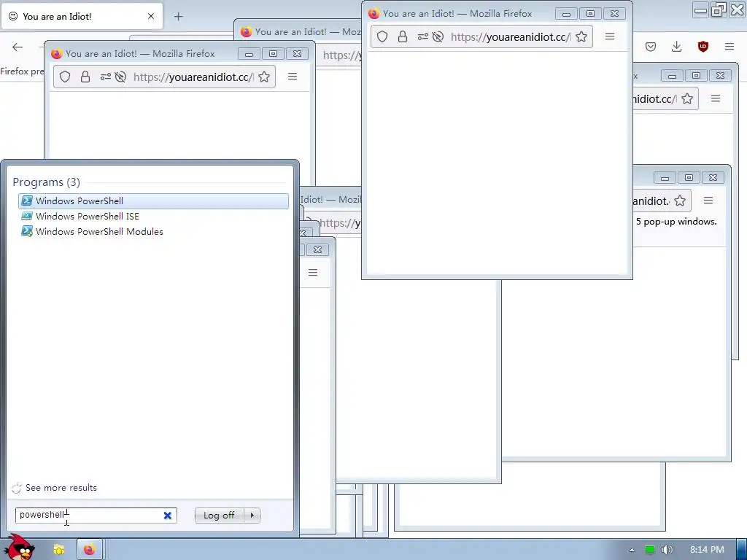Open a new tab with plus button

(x=178, y=17)
